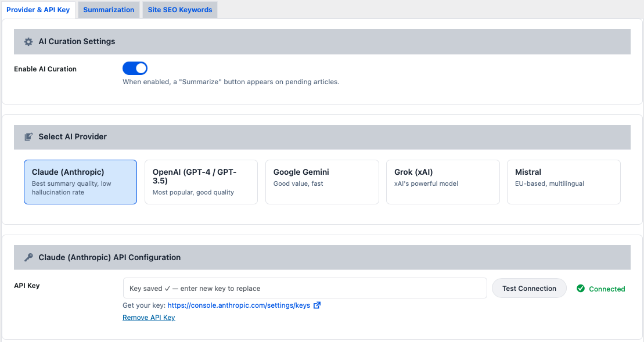
Task: Click the AI Curation Settings heading text
Action: click(77, 41)
